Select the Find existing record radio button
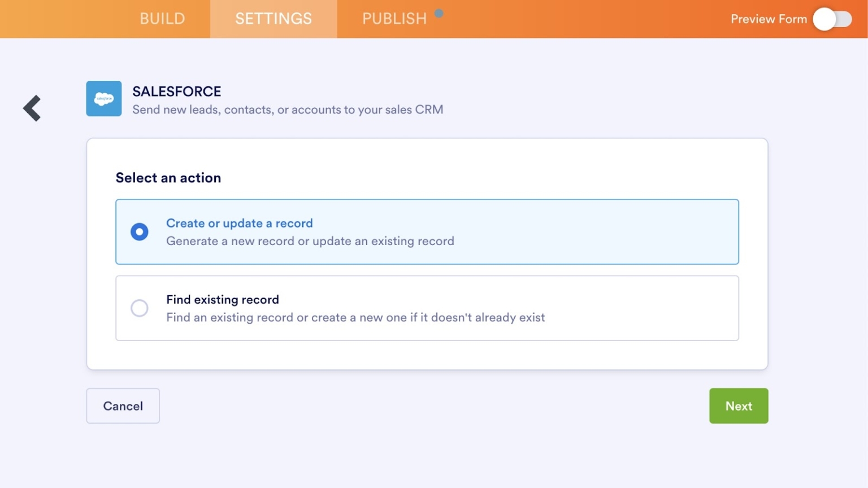The width and height of the screenshot is (868, 488). [x=139, y=308]
